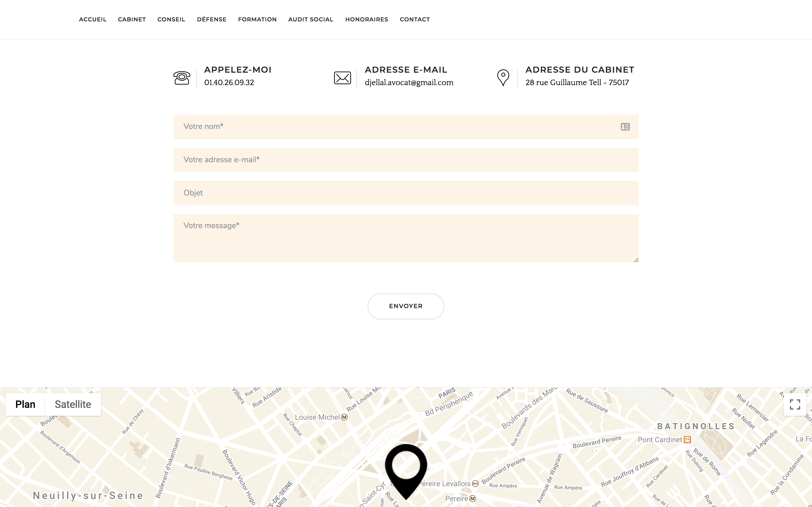The image size is (812, 507).
Task: Click the contact card autofill icon in name field
Action: (625, 127)
